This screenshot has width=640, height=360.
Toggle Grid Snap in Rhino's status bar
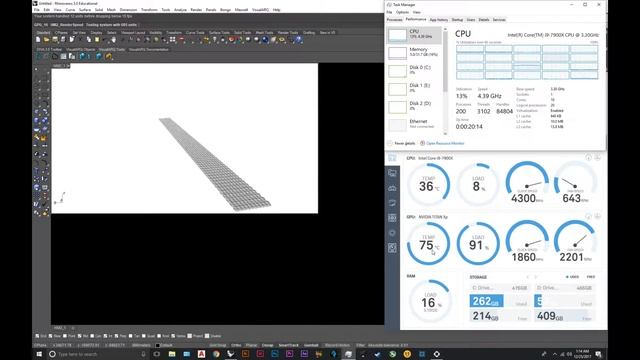pyautogui.click(x=218, y=345)
